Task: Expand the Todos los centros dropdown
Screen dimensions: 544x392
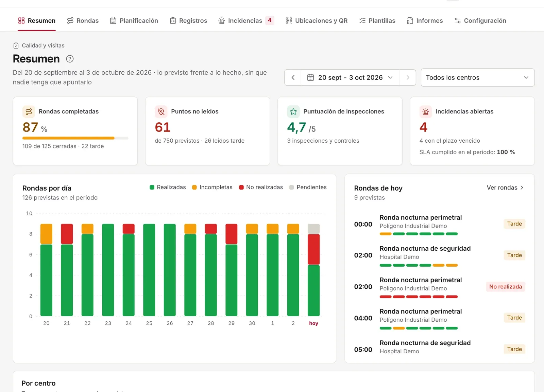Action: coord(478,77)
